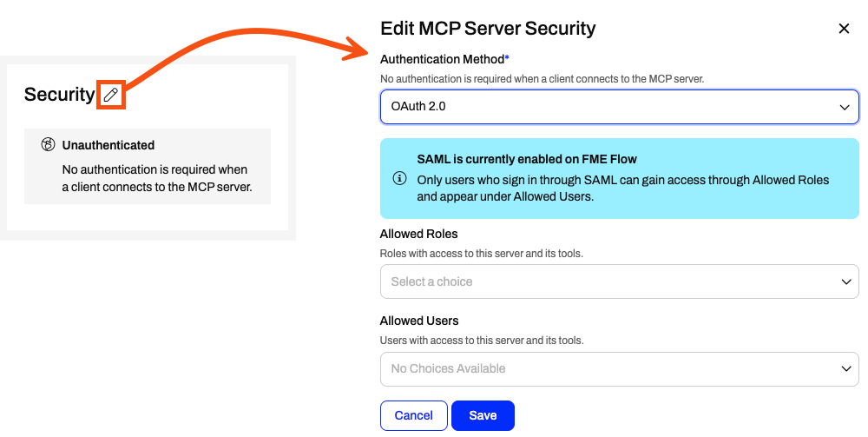Close the Edit MCP Server Security dialog
This screenshot has height=437, width=868.
[844, 29]
